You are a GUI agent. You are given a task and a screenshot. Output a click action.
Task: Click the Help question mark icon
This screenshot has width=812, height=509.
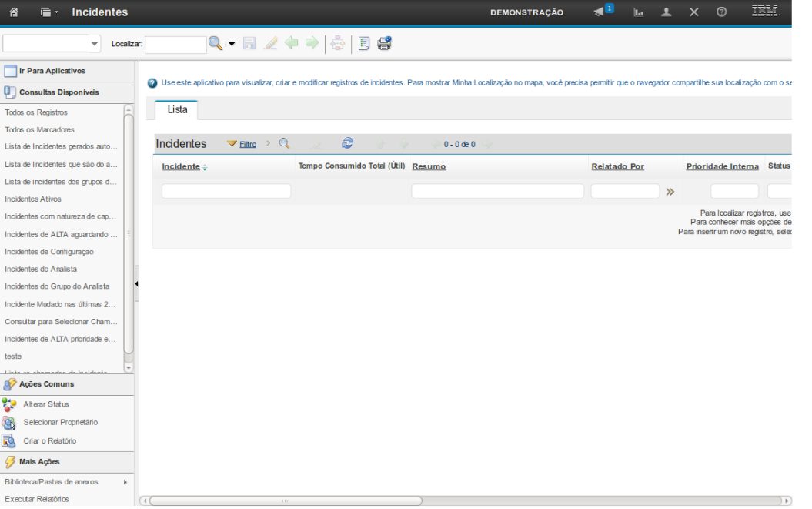point(721,12)
